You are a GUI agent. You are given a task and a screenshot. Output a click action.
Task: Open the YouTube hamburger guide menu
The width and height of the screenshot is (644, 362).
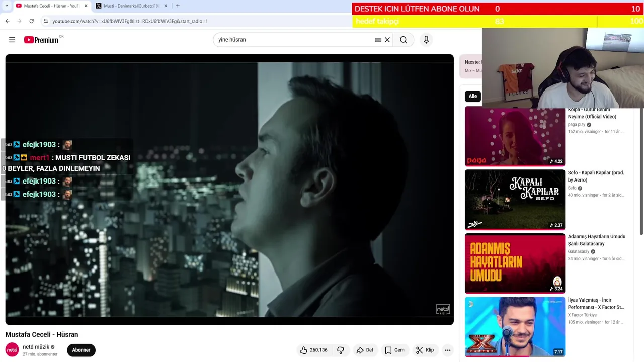pyautogui.click(x=12, y=40)
